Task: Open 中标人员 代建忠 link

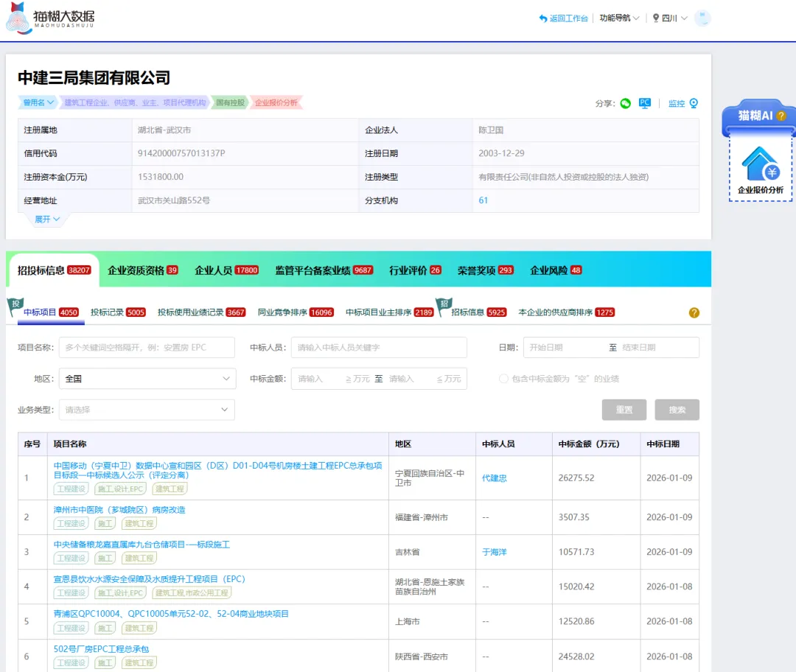Action: 495,478
